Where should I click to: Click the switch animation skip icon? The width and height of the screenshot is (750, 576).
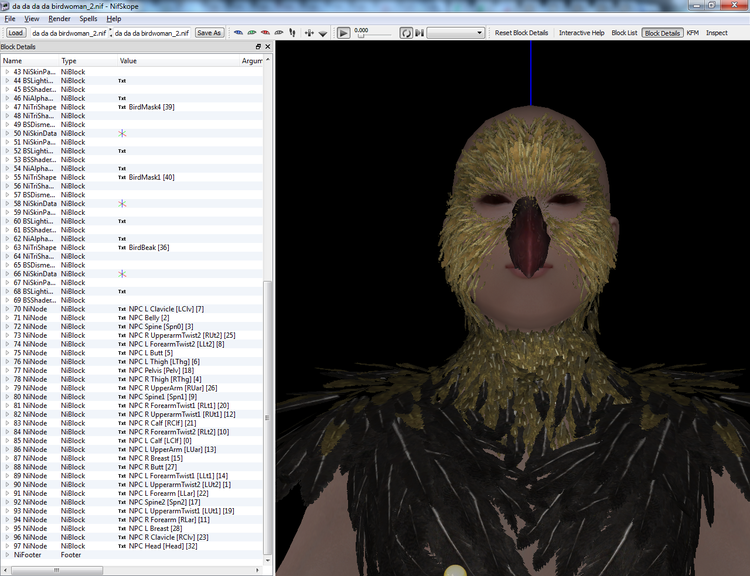click(x=419, y=33)
